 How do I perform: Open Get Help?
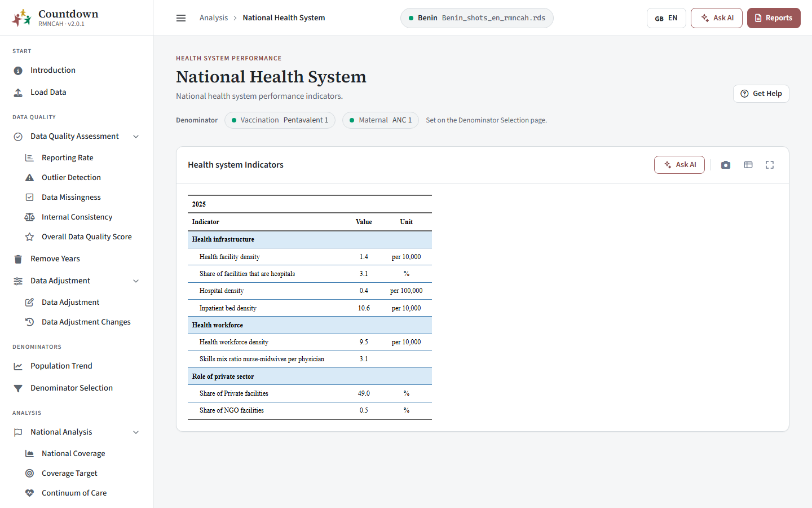pos(761,94)
